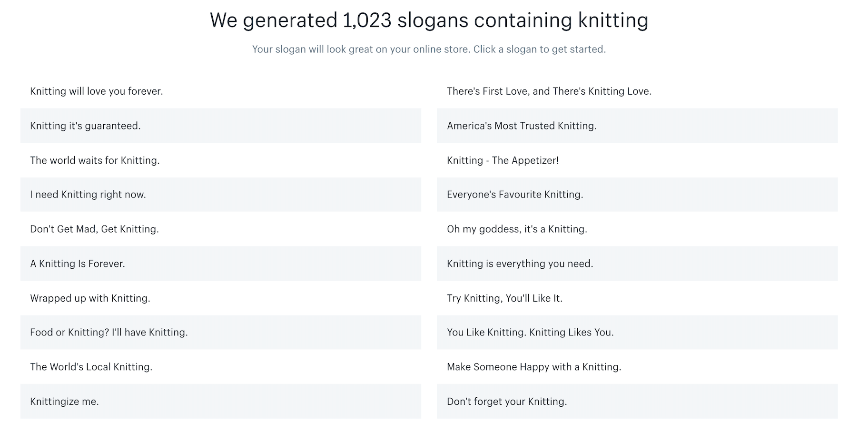Select 'There's First Love, and There's Knitting Love.'
Image resolution: width=868 pixels, height=422 pixels.
(x=549, y=91)
